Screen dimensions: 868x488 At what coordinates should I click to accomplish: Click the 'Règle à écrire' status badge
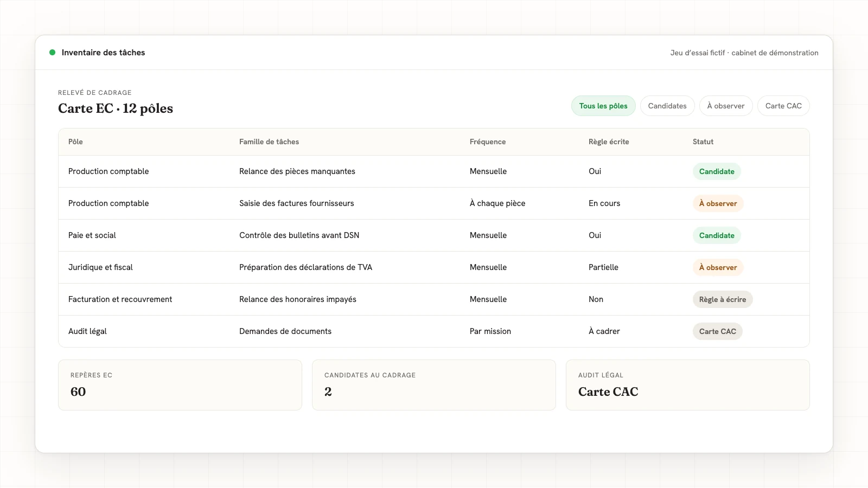[x=723, y=299]
